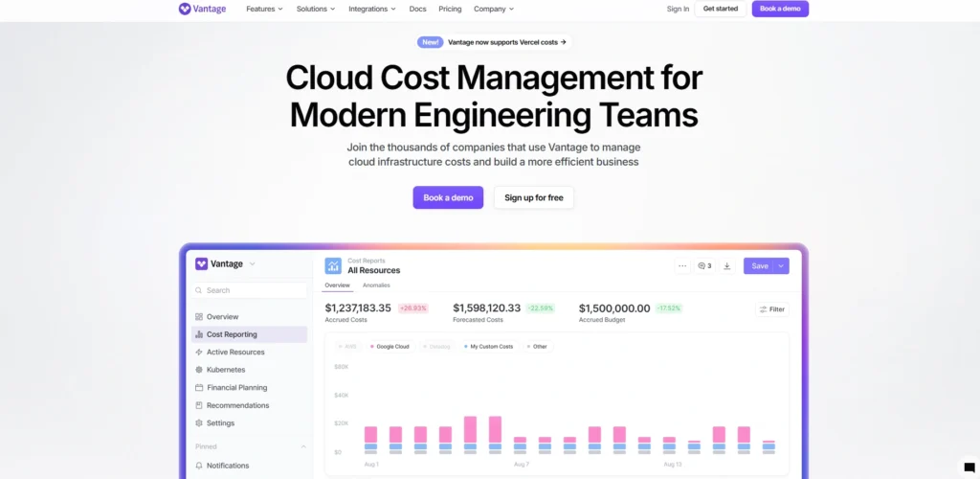Open the Features dropdown menu
980x479 pixels.
click(264, 9)
